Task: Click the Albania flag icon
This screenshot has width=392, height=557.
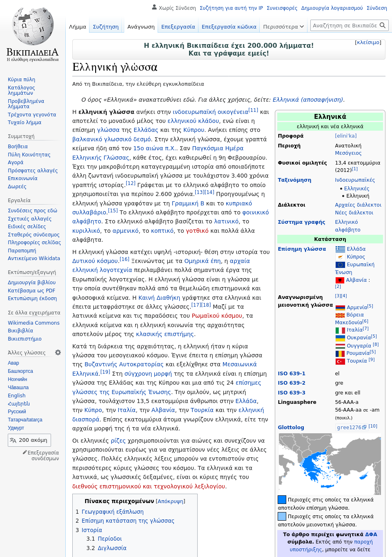Action: (x=340, y=280)
